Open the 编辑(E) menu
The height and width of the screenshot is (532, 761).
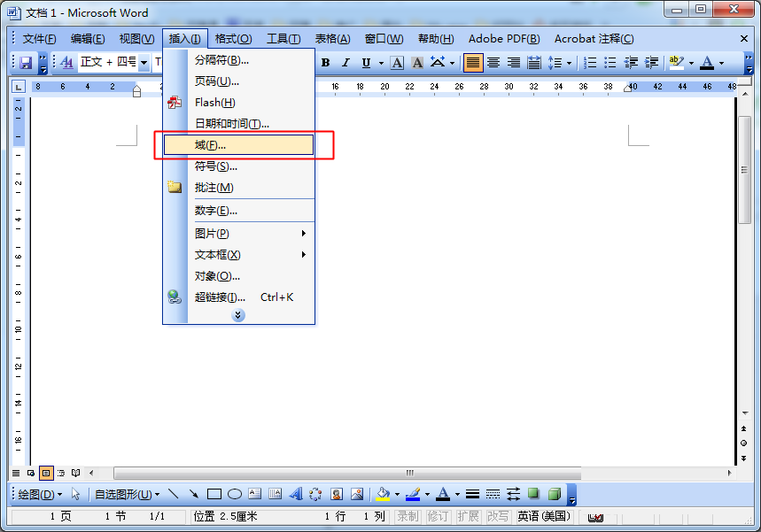click(x=88, y=39)
